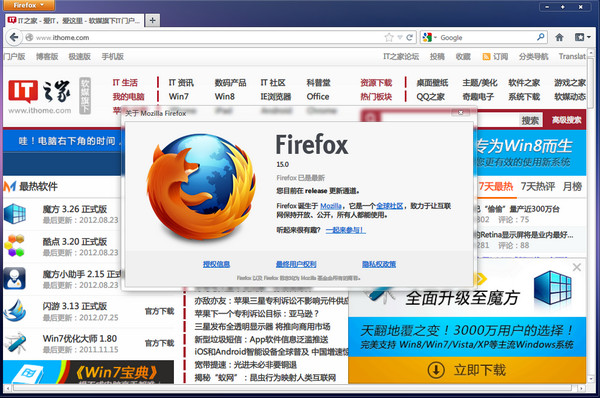
Task: Click into the Google search box
Action: click(487, 38)
